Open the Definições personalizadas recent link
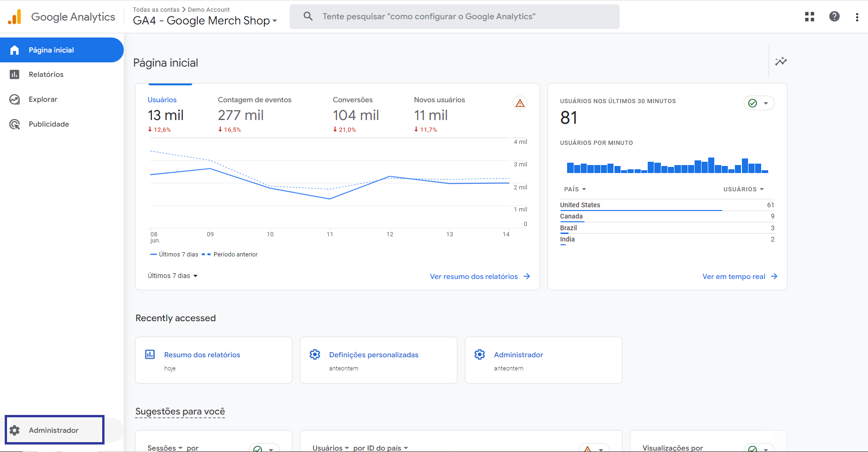 (x=374, y=355)
